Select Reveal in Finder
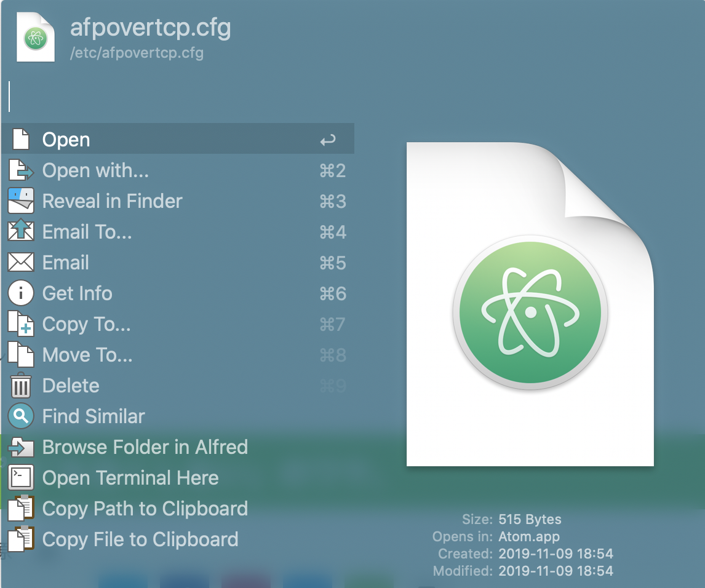This screenshot has width=705, height=588. point(178,201)
